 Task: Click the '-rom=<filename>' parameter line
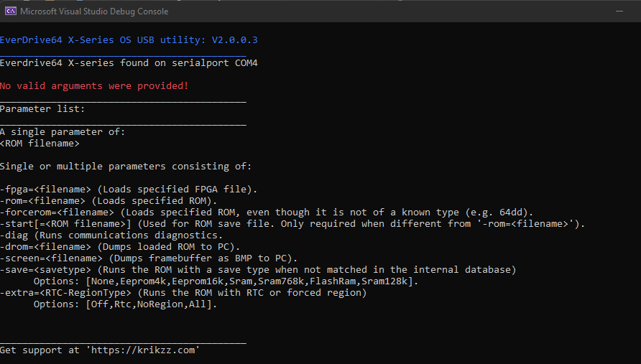109,200
